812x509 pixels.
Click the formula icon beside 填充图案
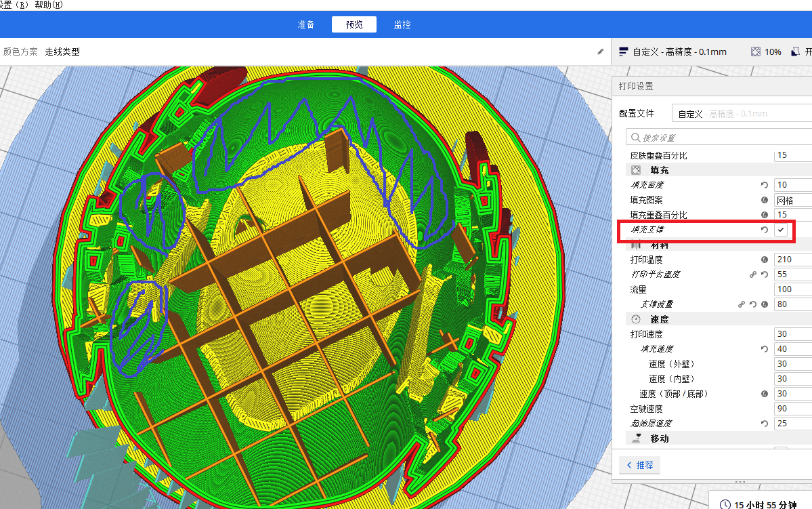[765, 200]
